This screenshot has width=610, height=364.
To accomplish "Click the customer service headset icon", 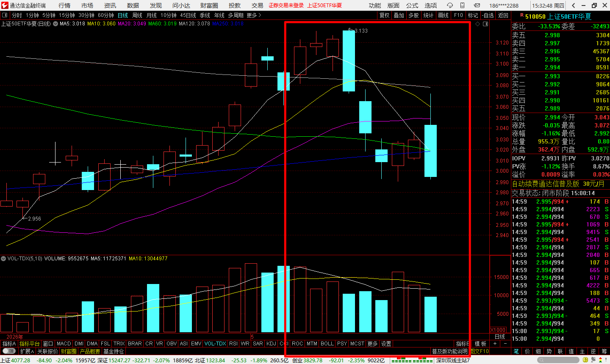I will (450, 6).
